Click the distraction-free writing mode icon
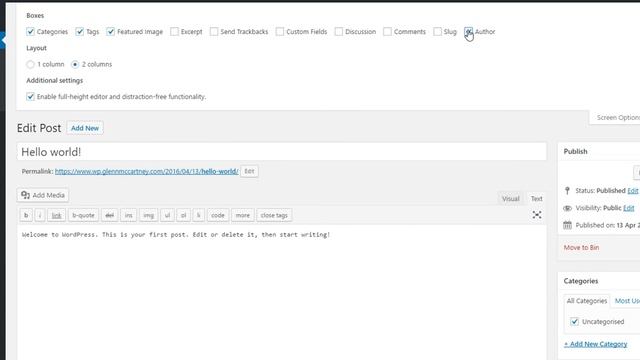640x360 pixels. click(537, 215)
